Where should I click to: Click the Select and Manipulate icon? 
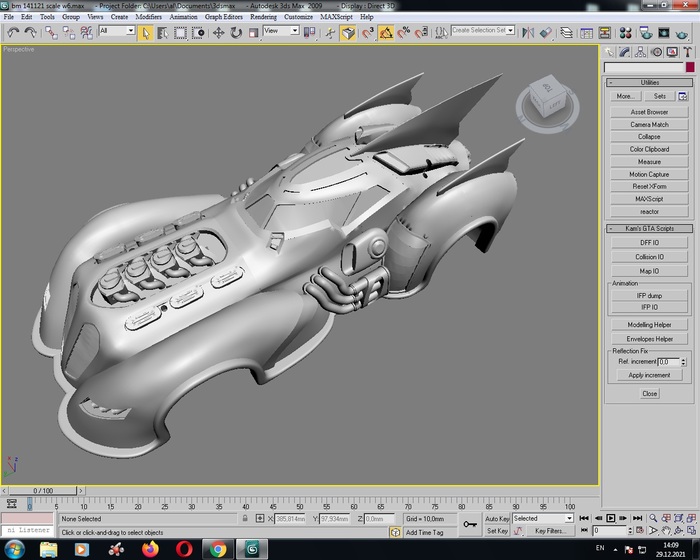pyautogui.click(x=330, y=33)
